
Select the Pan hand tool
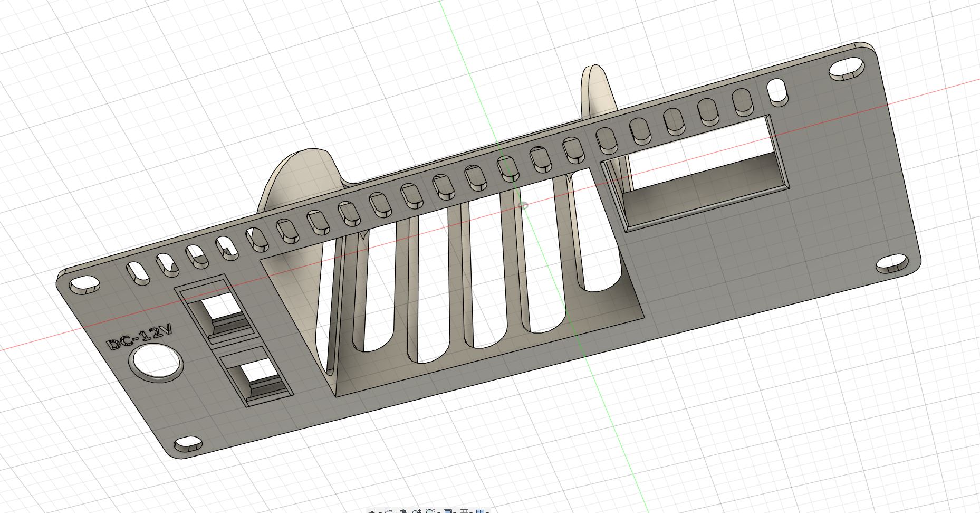pyautogui.click(x=403, y=511)
